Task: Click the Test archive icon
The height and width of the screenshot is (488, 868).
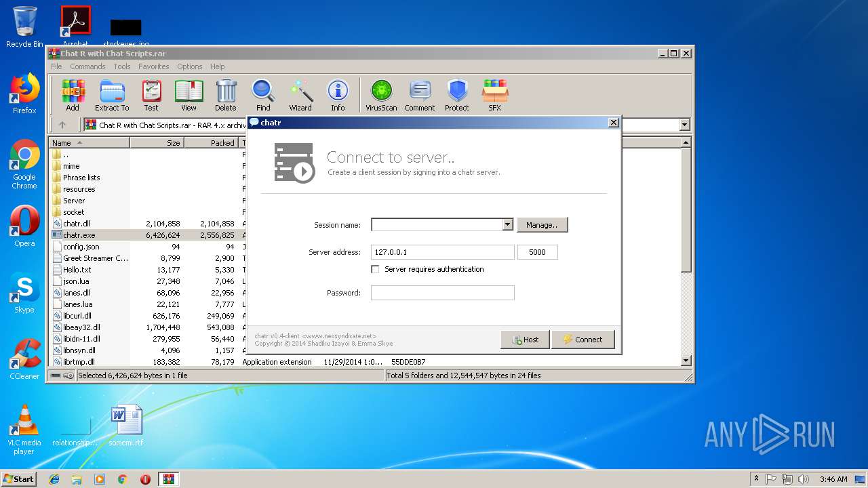Action: click(x=151, y=96)
